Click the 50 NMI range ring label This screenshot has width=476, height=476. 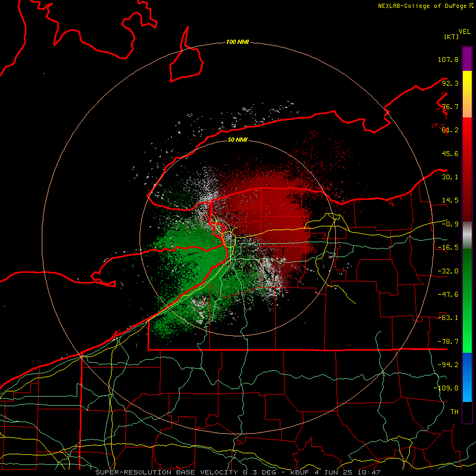(x=237, y=140)
